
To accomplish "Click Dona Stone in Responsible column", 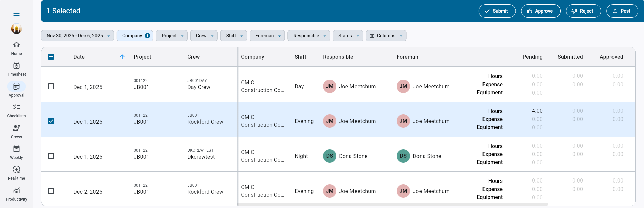I will point(353,156).
